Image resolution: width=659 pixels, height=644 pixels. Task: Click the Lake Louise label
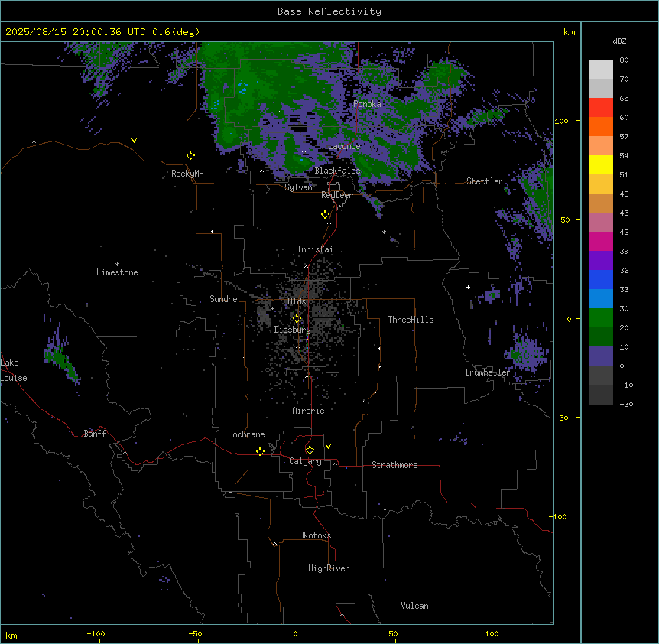click(14, 370)
